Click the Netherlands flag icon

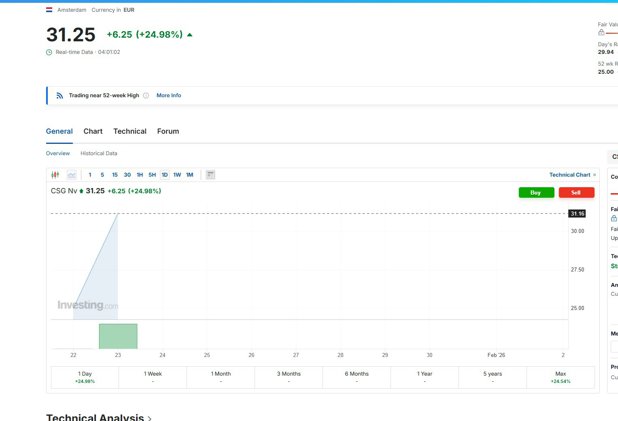coord(50,9)
